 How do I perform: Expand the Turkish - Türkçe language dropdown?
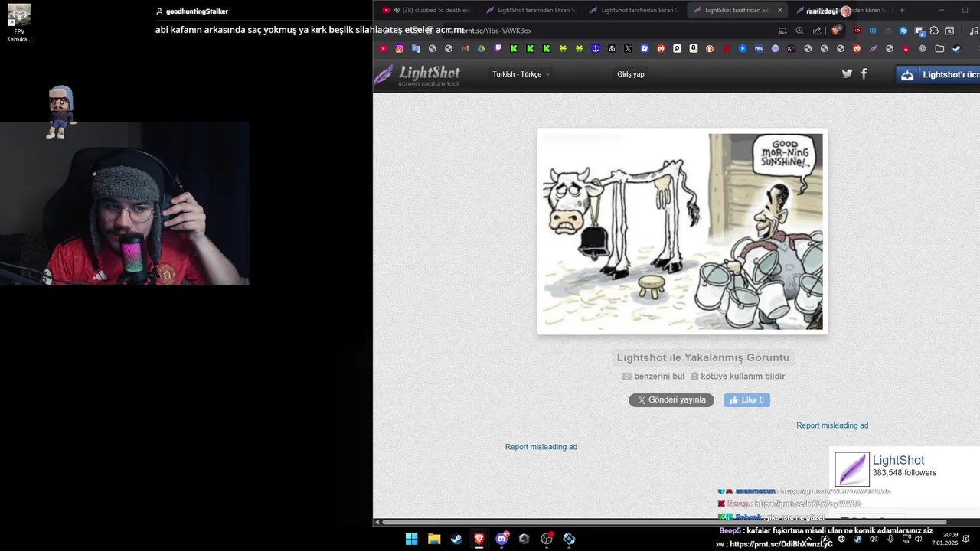pyautogui.click(x=521, y=74)
